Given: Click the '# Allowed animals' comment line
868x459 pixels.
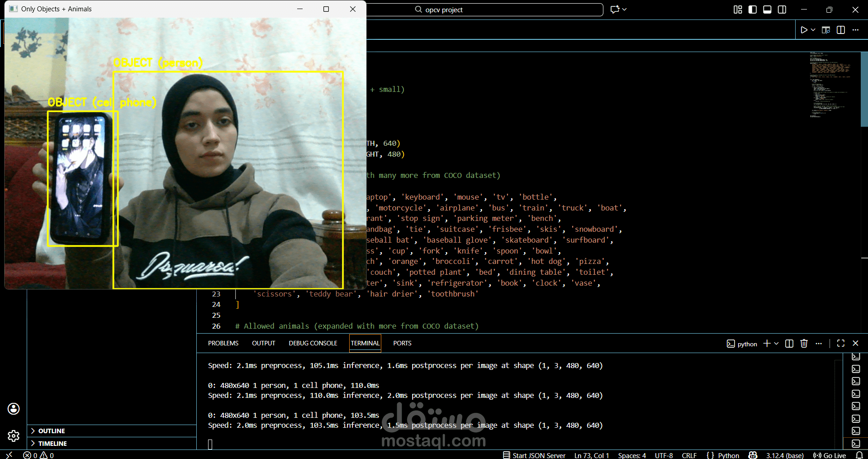Looking at the screenshot, I should tap(356, 326).
